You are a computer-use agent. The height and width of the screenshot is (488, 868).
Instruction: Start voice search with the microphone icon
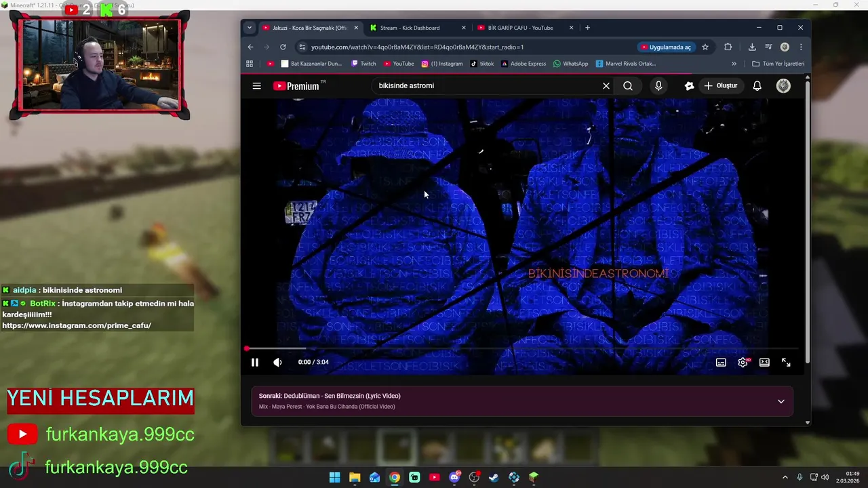pyautogui.click(x=658, y=86)
